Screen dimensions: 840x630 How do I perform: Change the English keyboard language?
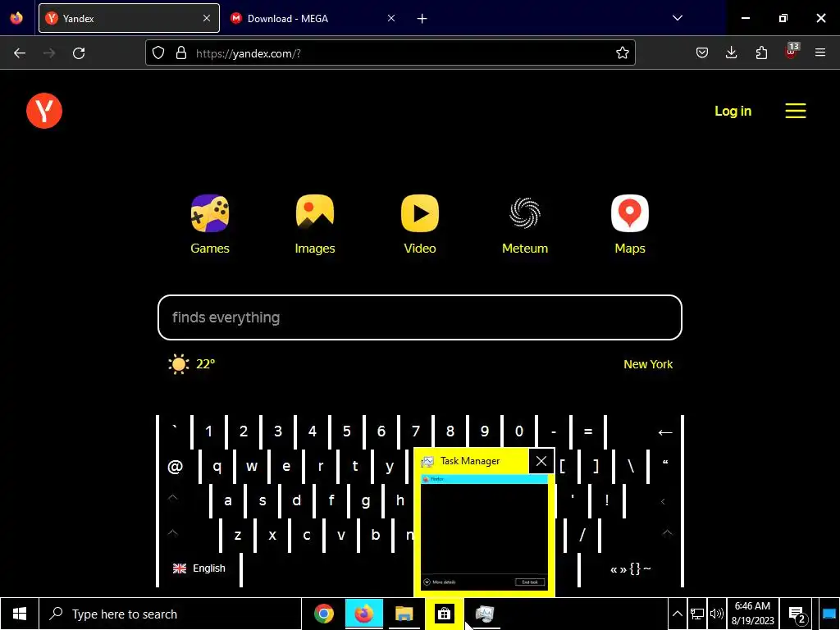(x=199, y=568)
